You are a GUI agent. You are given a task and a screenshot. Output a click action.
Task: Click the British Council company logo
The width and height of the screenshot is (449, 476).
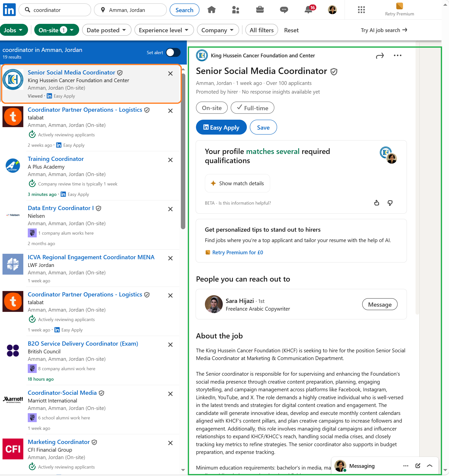pos(13,351)
